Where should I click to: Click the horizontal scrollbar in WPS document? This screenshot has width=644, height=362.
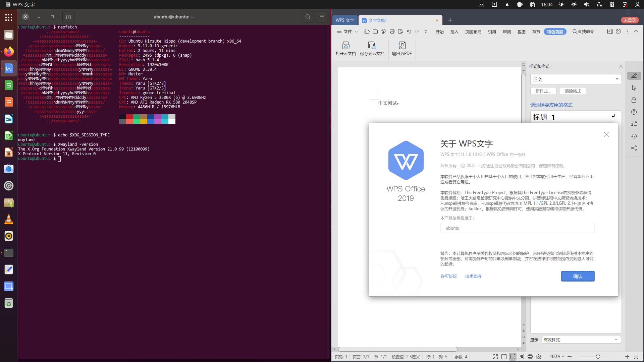[397, 349]
